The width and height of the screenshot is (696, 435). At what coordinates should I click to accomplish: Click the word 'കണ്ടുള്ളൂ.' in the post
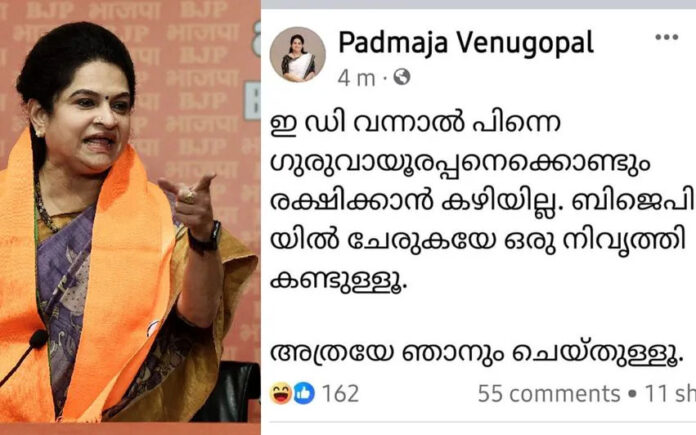click(x=338, y=281)
